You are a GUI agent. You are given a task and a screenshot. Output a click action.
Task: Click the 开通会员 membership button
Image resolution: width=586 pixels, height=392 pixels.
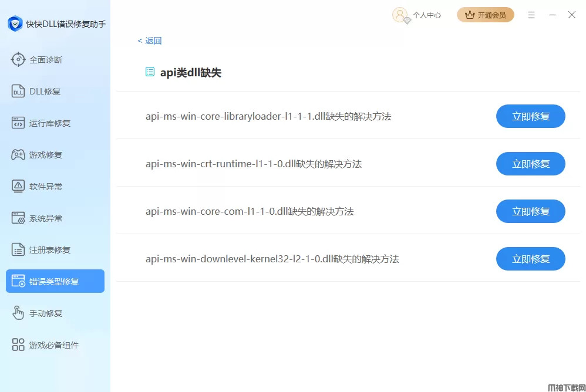click(485, 15)
